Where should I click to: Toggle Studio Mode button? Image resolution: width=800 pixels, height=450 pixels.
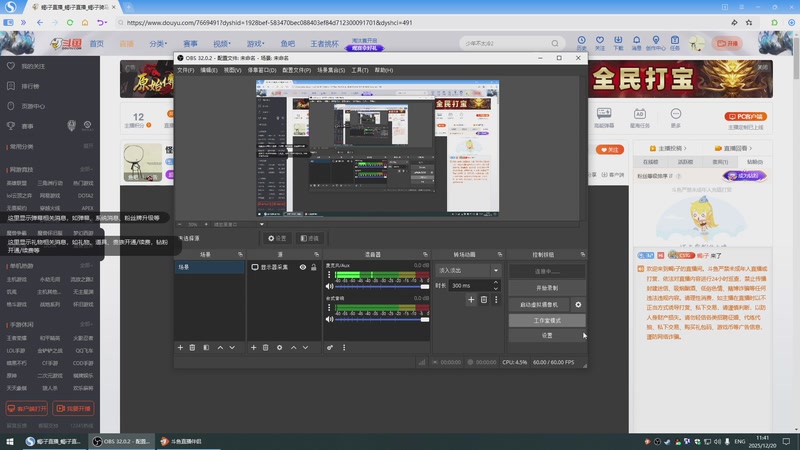546,320
